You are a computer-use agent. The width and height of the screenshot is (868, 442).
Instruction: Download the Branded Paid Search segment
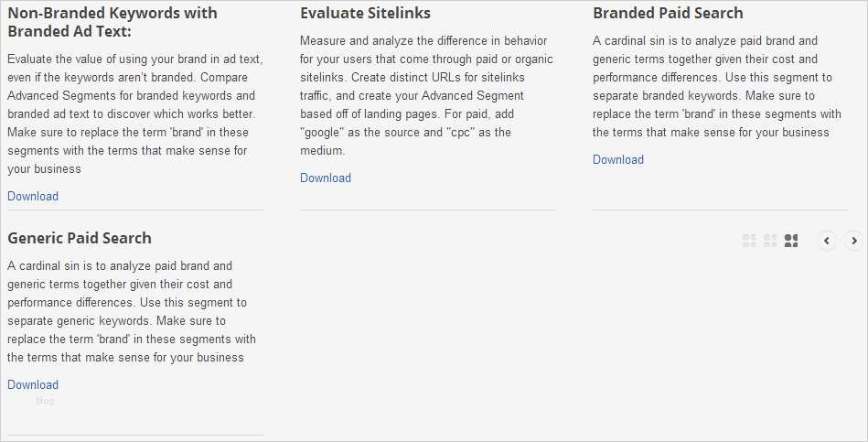coord(618,159)
